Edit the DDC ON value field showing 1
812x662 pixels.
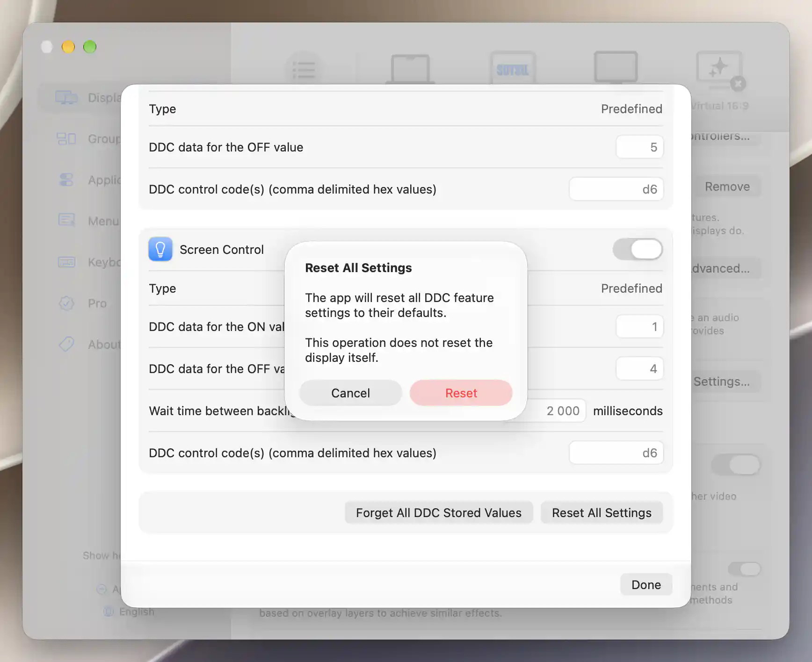coord(639,326)
